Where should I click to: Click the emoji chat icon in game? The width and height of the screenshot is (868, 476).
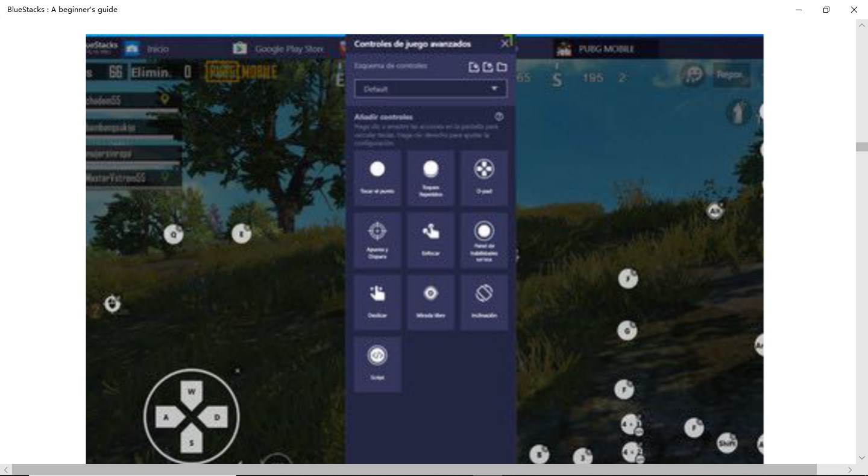tap(694, 75)
